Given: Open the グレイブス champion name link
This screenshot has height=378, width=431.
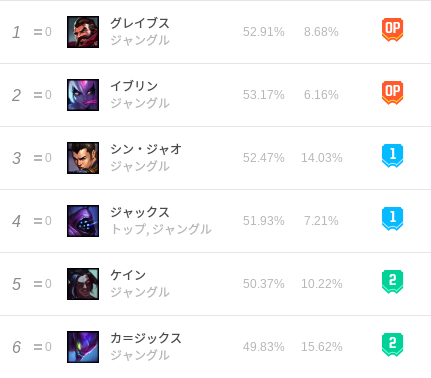Looking at the screenshot, I should [140, 23].
